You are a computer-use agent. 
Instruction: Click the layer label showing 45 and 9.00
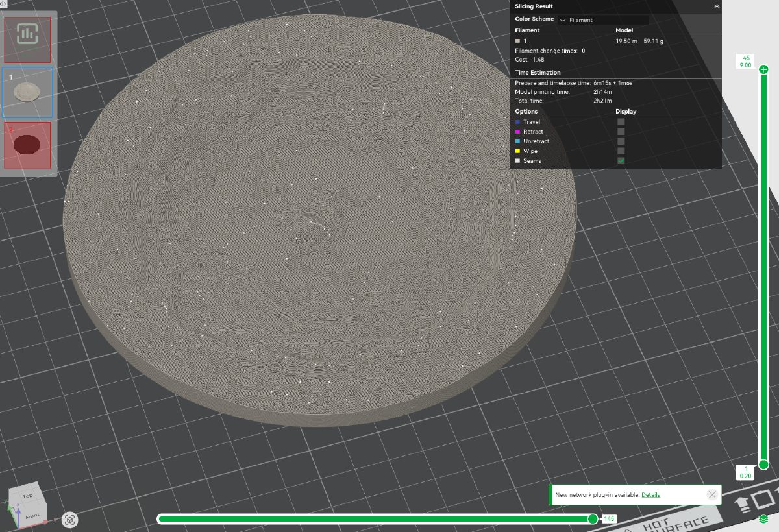(x=746, y=62)
